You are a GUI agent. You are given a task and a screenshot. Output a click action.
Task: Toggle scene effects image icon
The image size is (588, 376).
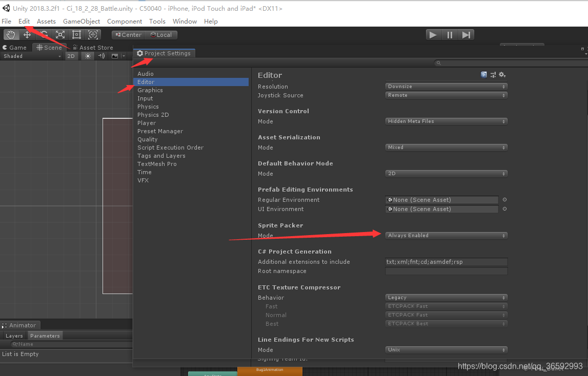pos(115,56)
